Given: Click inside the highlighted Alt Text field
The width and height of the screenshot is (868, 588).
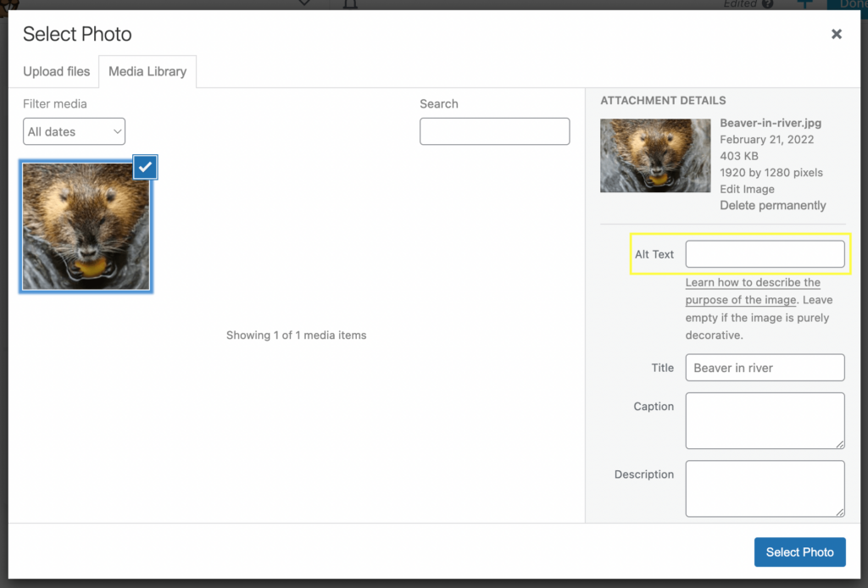Looking at the screenshot, I should [x=765, y=253].
